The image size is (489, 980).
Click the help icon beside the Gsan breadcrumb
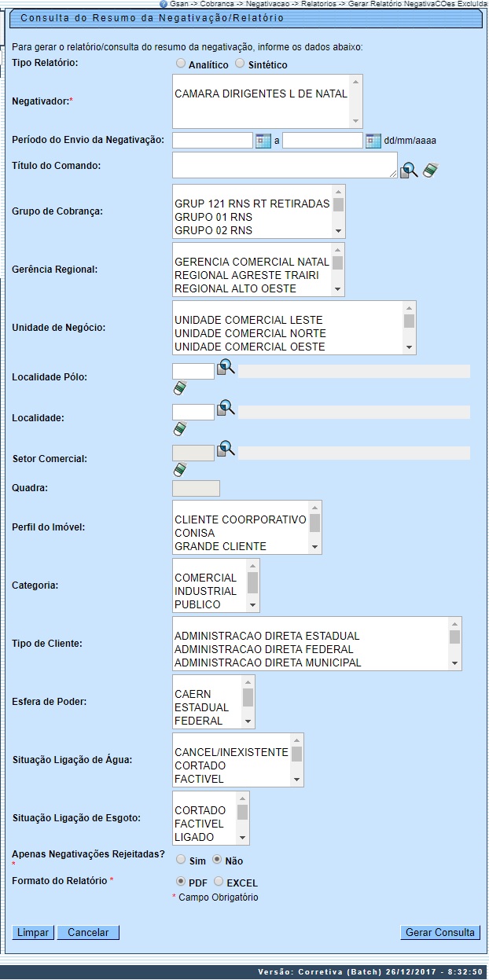click(164, 4)
